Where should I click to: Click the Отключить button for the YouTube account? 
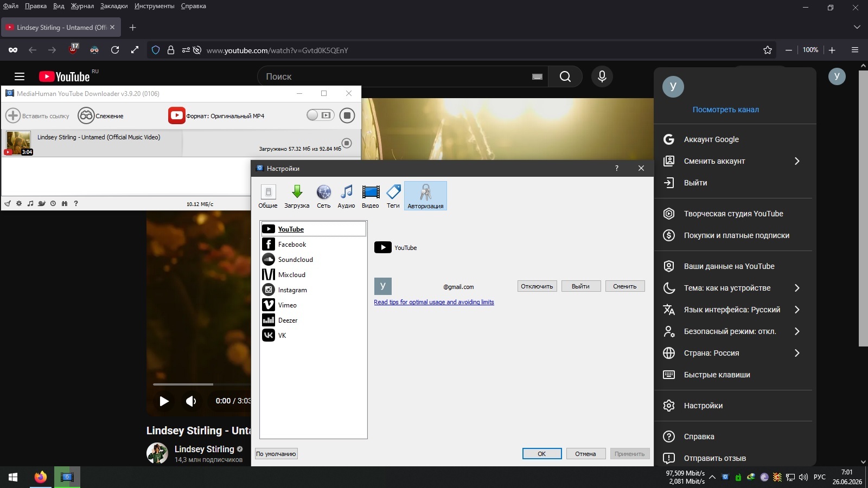coord(537,286)
